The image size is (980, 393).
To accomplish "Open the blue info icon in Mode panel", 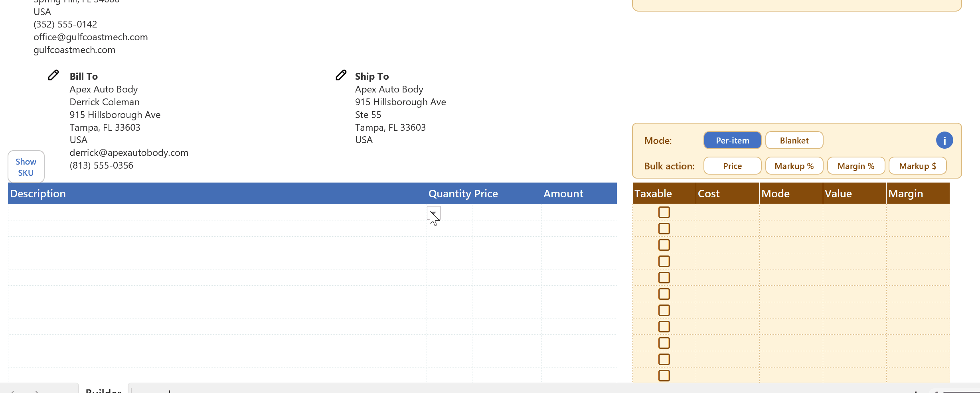I will coord(944,140).
